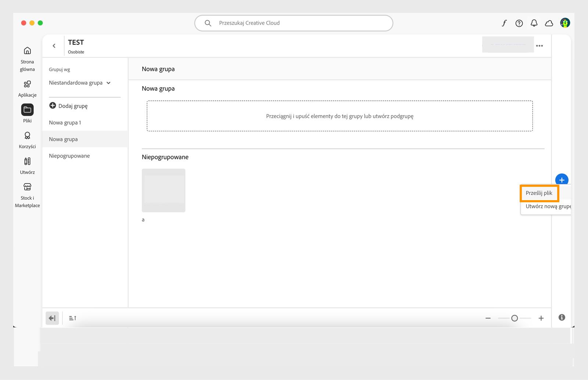Select Nowa grupa in sidebar list
Image resolution: width=588 pixels, height=380 pixels.
(85, 139)
